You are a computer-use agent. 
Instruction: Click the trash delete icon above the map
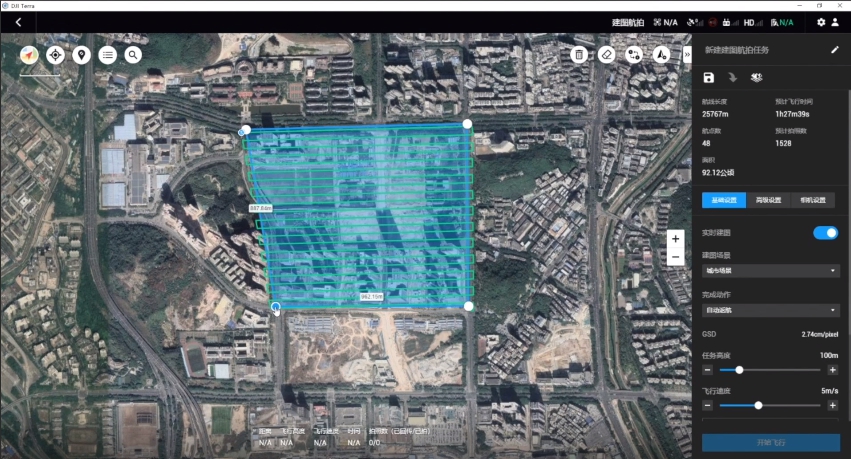(578, 55)
